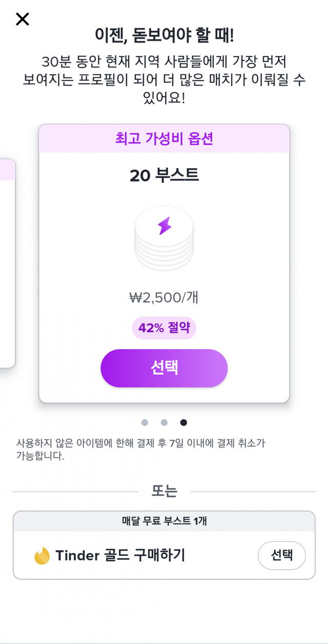Click the purple 선택 button for 20 boosts
Screen dimensions: 328x644
[x=164, y=368]
